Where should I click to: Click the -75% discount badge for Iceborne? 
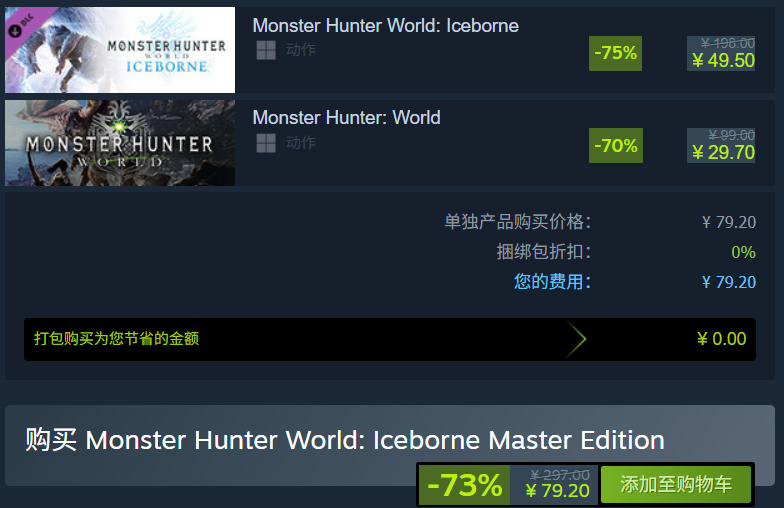[616, 53]
